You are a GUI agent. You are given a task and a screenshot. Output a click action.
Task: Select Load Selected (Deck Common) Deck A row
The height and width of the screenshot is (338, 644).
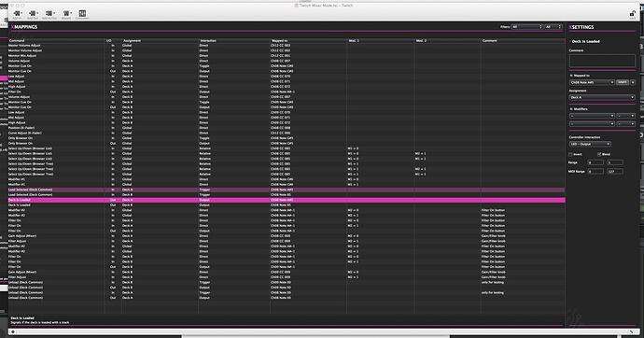[287, 190]
